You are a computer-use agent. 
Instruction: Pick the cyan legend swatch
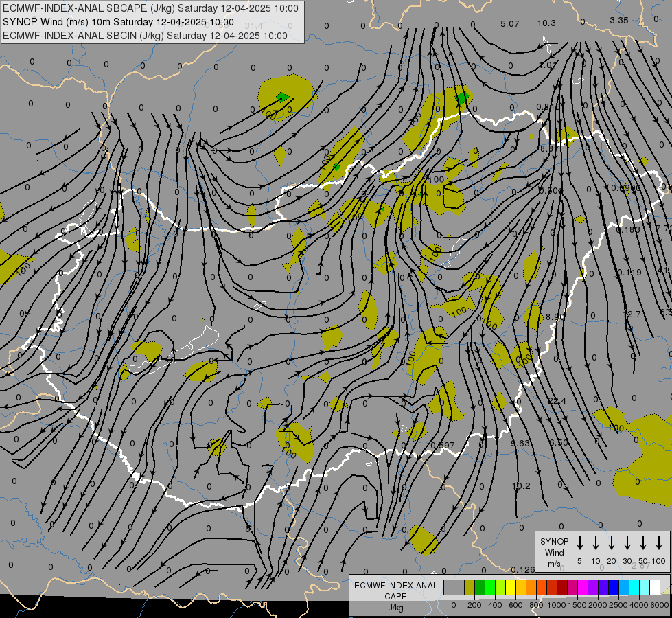point(634,588)
